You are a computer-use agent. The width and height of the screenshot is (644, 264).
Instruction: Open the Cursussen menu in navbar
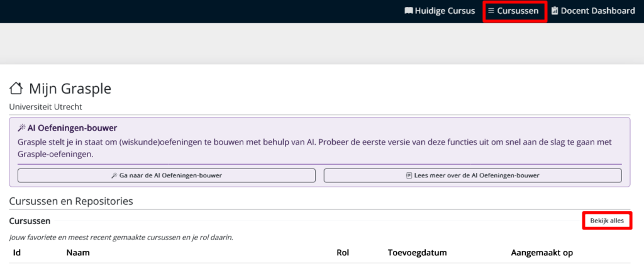click(513, 11)
